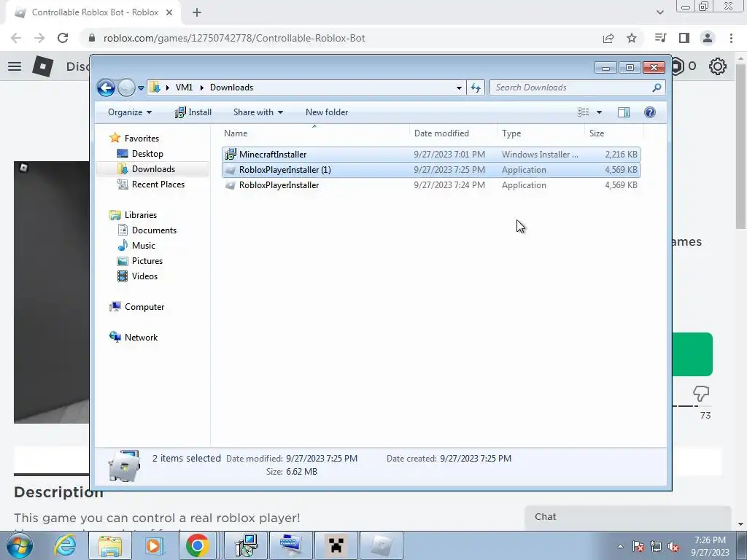Click the Roblox logo home icon
747x560 pixels.
click(43, 66)
